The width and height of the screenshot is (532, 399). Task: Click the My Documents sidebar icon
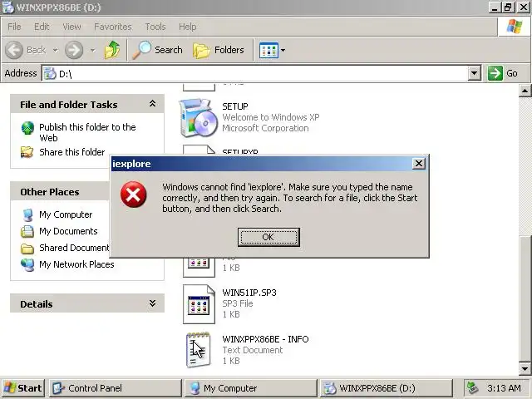pyautogui.click(x=27, y=231)
